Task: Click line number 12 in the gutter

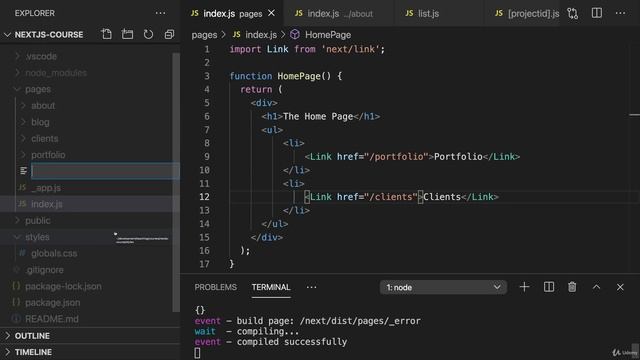Action: pos(204,197)
